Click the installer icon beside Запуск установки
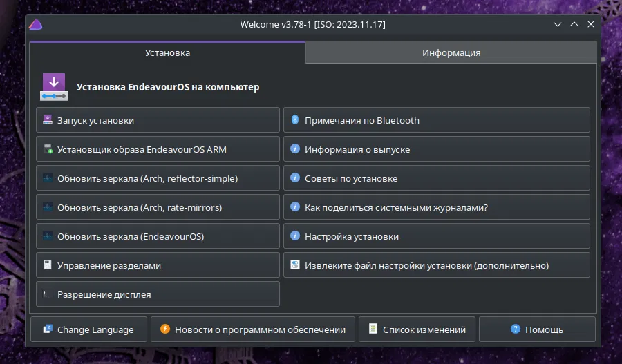 click(48, 120)
